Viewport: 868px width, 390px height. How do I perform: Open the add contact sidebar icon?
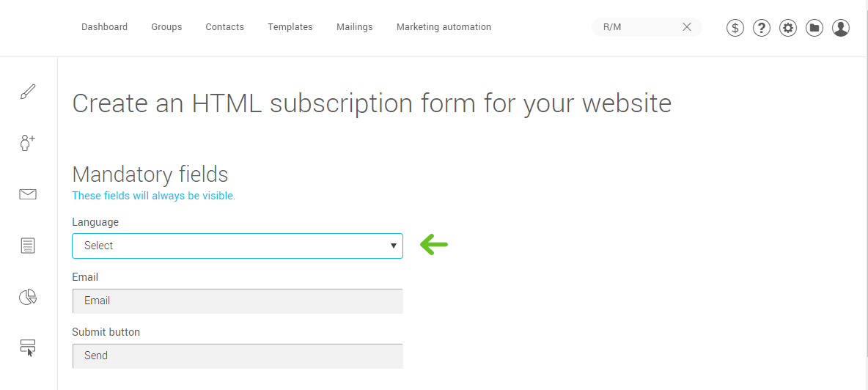click(28, 143)
